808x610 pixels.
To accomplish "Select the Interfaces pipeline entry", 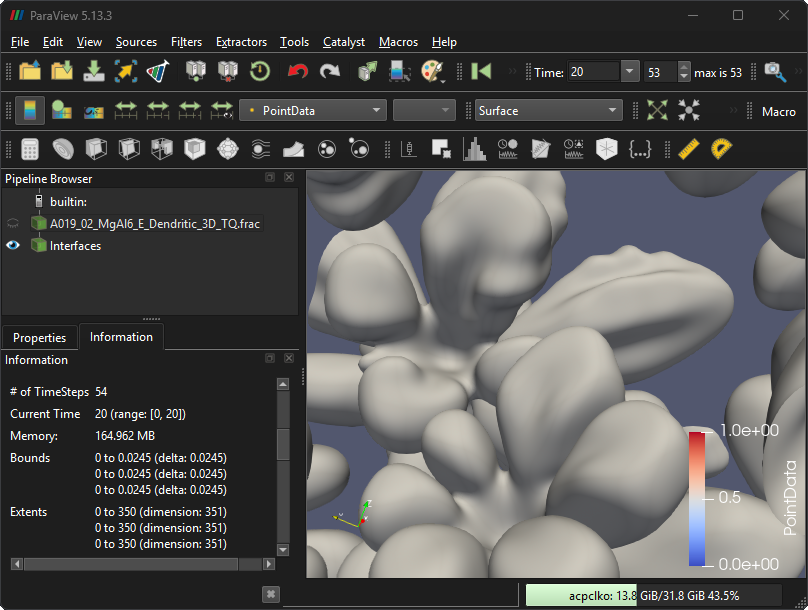I will pyautogui.click(x=75, y=246).
